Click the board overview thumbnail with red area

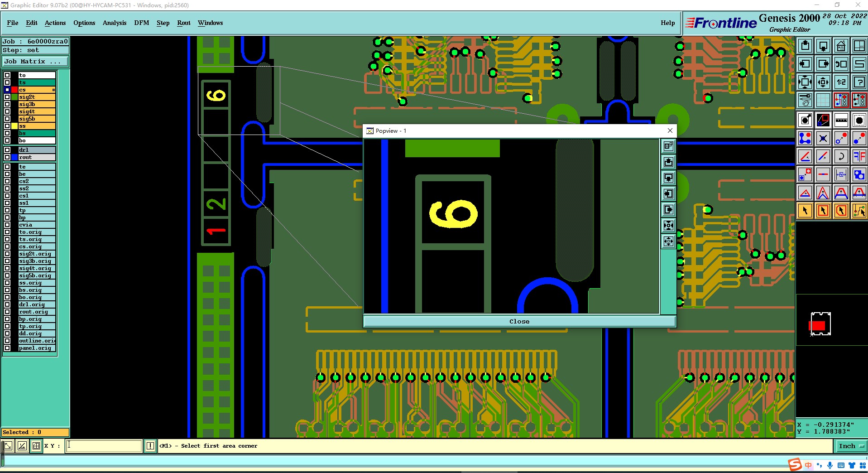coord(820,324)
